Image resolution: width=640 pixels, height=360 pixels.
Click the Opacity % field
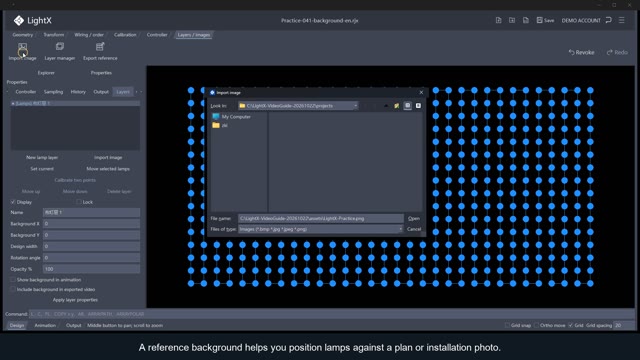pos(91,269)
